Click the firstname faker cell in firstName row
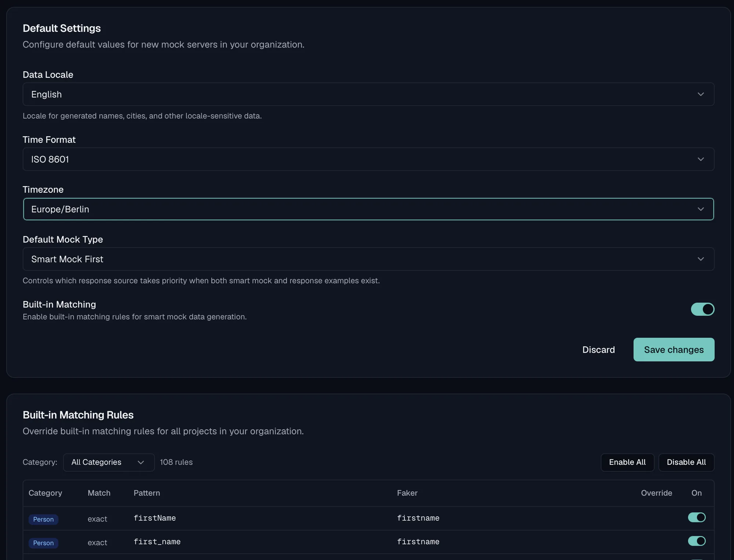734x560 pixels. pos(418,518)
